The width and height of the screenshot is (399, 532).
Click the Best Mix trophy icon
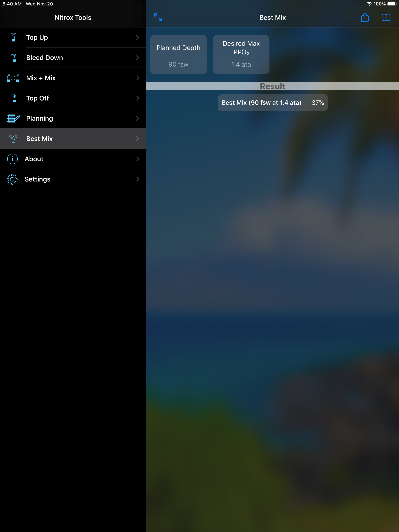[x=13, y=138]
